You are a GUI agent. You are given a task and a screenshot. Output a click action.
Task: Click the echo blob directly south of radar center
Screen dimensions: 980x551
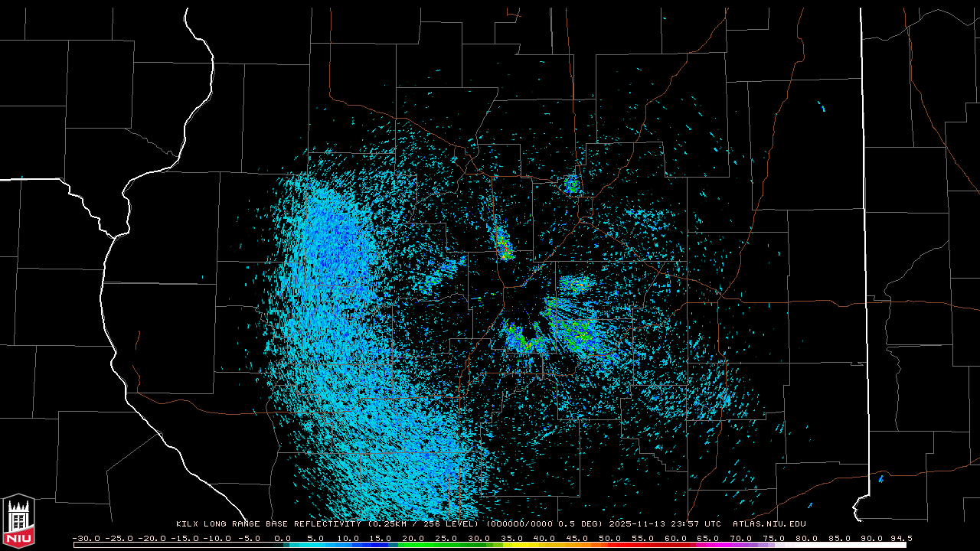522,338
